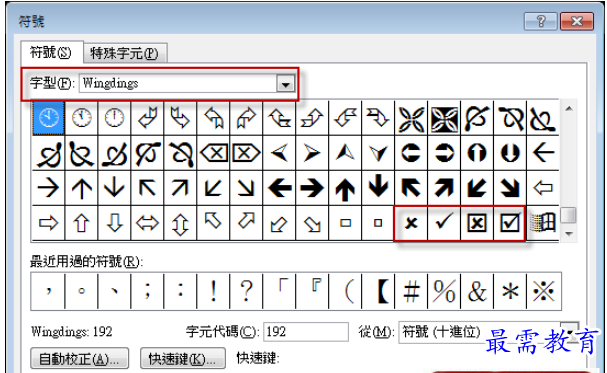Pick the bold right arrow symbol
The width and height of the screenshot is (607, 373).
[312, 188]
